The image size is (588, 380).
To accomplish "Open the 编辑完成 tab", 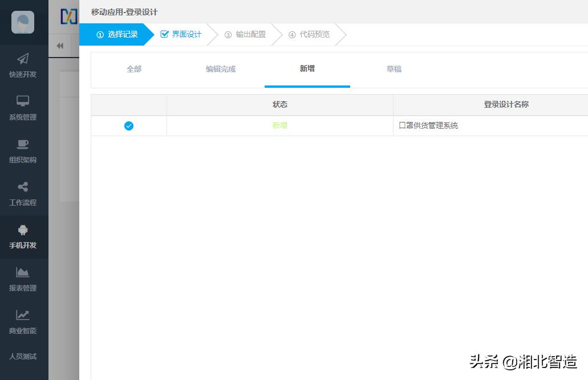I will tap(220, 68).
